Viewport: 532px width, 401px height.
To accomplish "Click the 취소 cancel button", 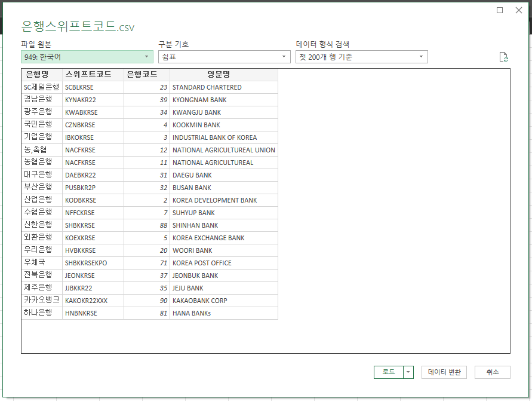I will [x=492, y=372].
